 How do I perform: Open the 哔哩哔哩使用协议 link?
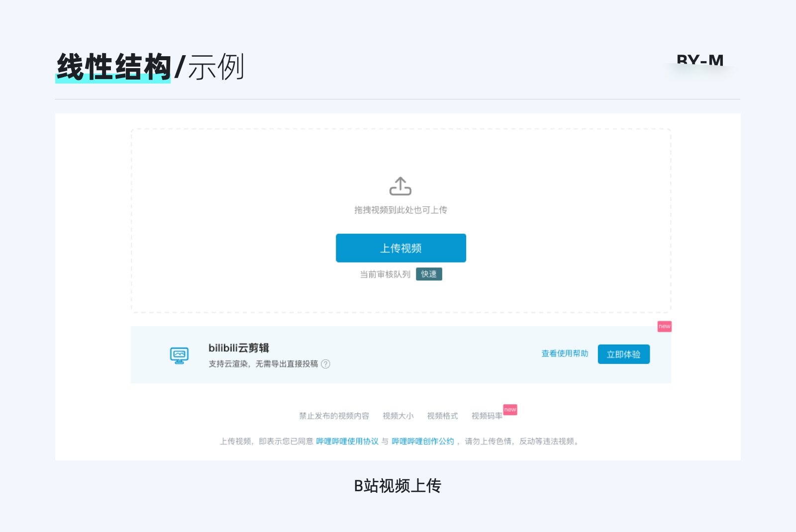(347, 442)
